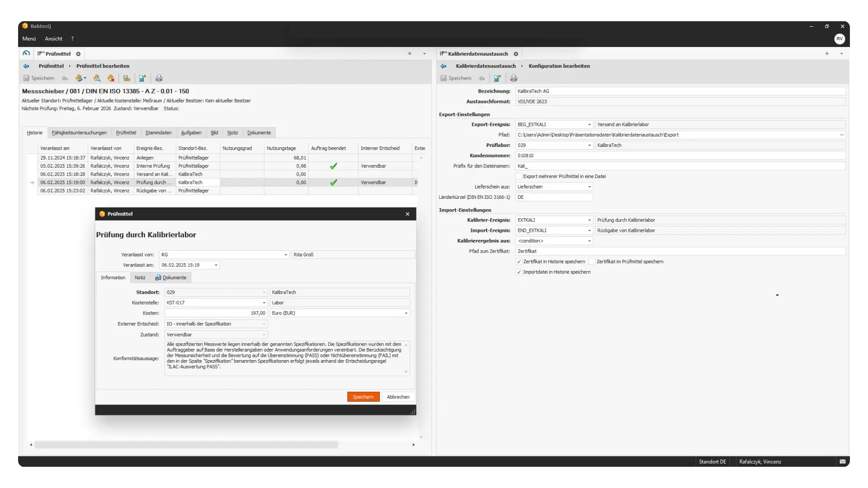Click the new task icon in Kalibrierdatenaustausch toolbar
868x488 pixels.
point(497,78)
